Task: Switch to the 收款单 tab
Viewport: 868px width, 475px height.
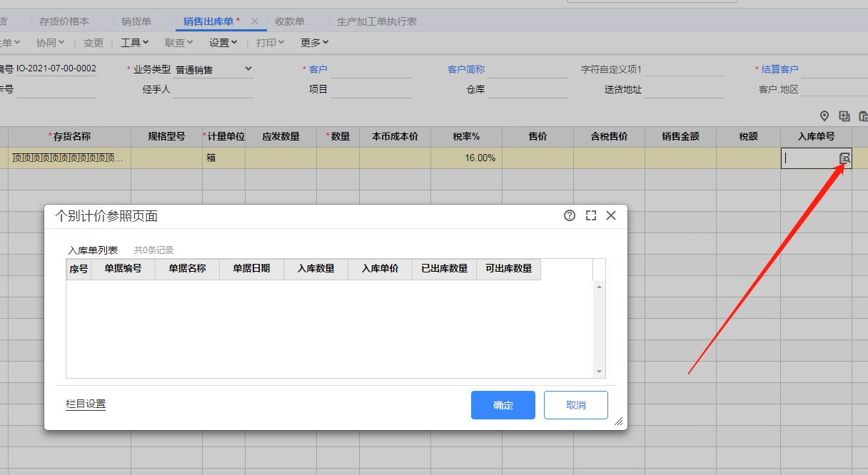Action: click(x=290, y=21)
